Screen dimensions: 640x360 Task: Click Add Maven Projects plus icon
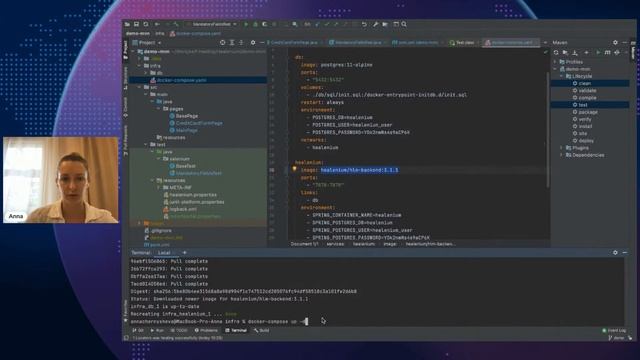[587, 53]
